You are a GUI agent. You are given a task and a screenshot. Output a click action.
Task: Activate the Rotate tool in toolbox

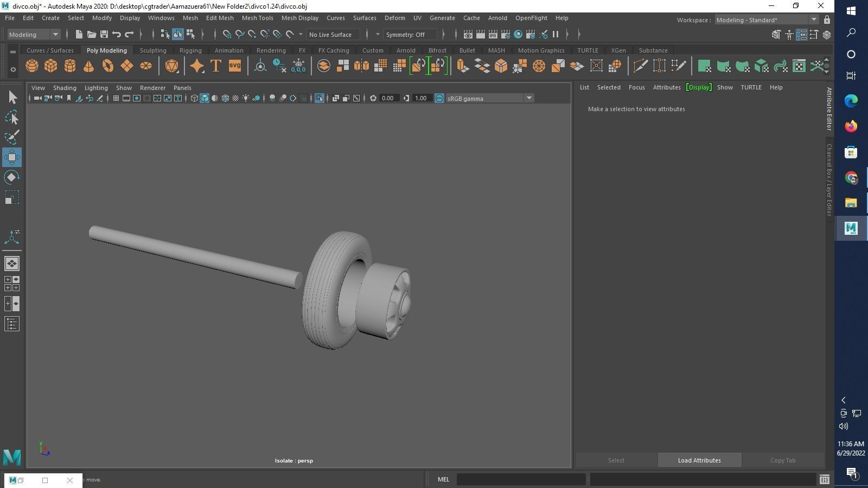[x=12, y=177]
